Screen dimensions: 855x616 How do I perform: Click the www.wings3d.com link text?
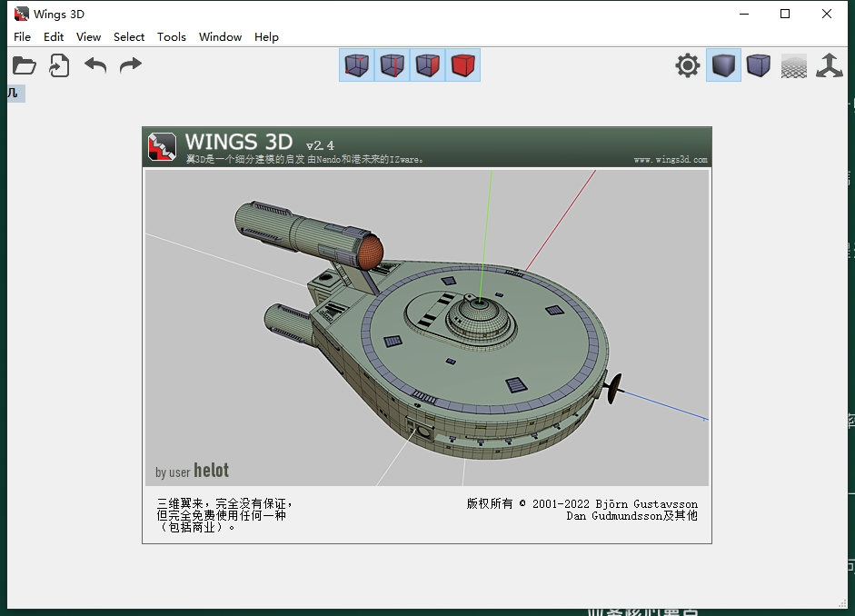click(671, 160)
